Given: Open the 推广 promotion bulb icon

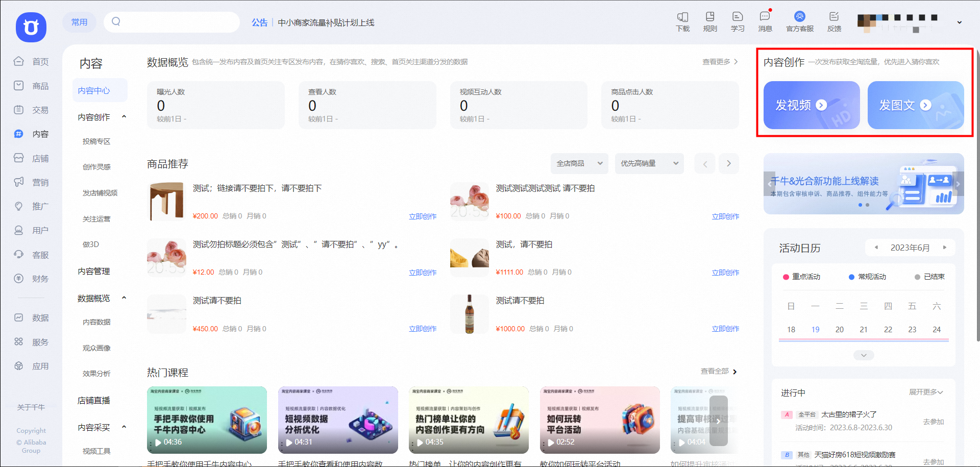Looking at the screenshot, I should coord(19,206).
